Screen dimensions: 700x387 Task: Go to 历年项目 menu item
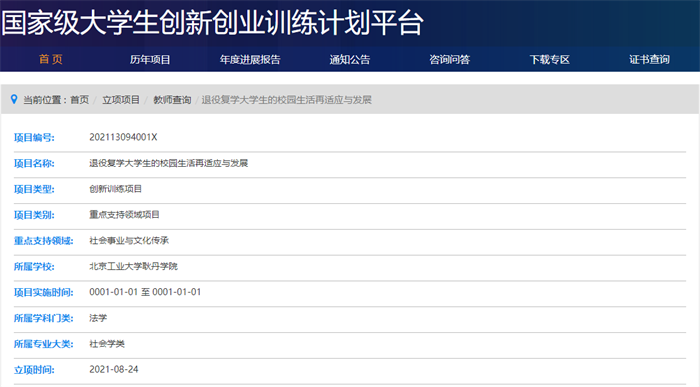[x=150, y=59]
